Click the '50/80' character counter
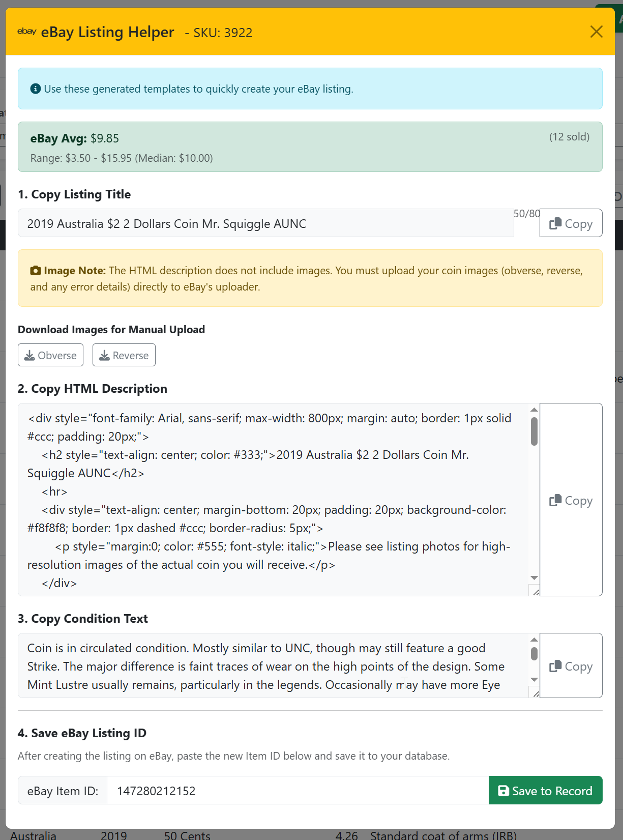Screen dimensions: 623x840 click(x=527, y=214)
